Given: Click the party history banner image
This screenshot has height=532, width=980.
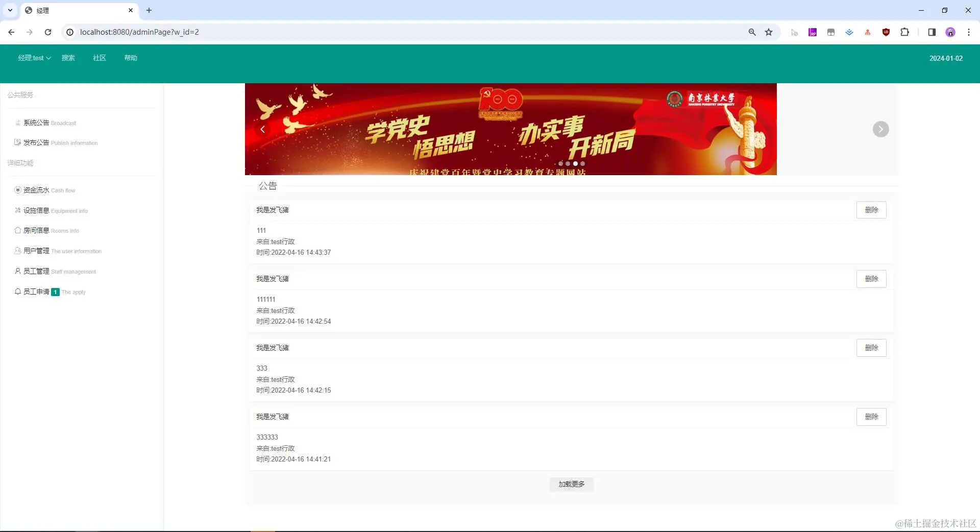Looking at the screenshot, I should 510,129.
